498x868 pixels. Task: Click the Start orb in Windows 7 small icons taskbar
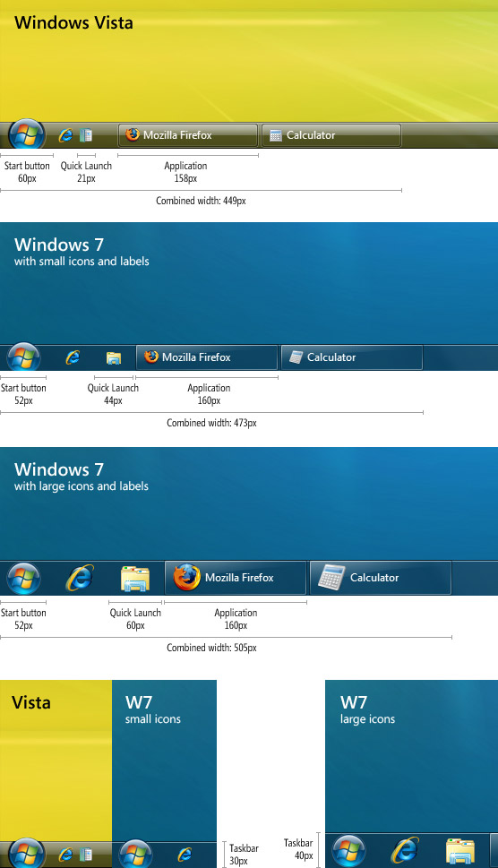click(x=23, y=357)
